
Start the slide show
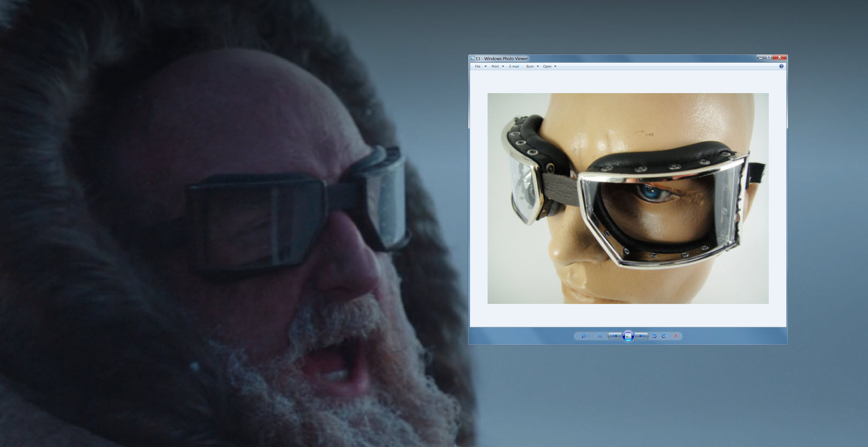(628, 336)
